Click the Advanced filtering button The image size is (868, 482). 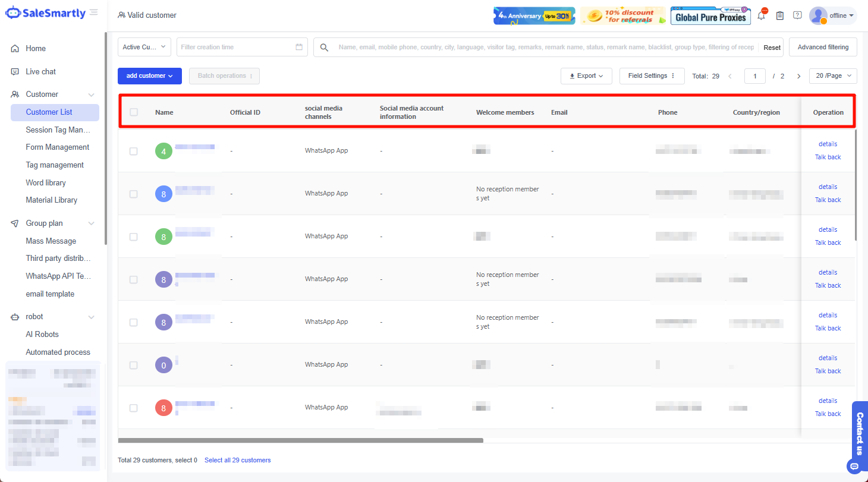coord(822,47)
